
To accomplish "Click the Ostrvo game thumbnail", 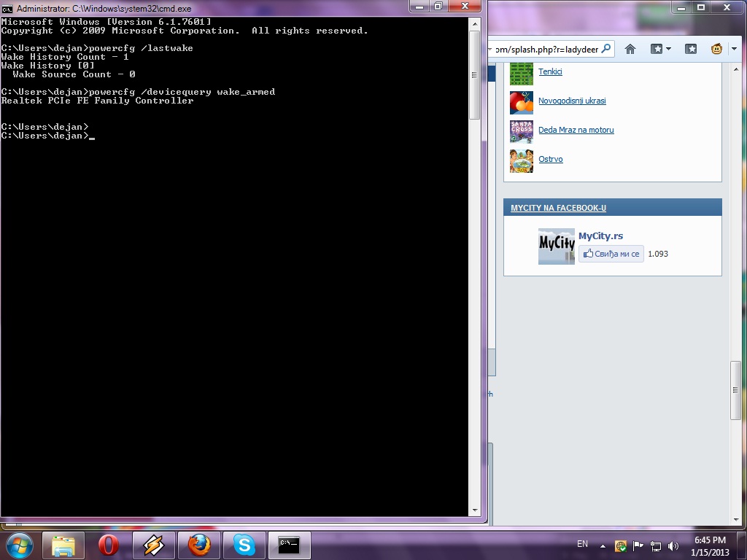I will pyautogui.click(x=522, y=161).
